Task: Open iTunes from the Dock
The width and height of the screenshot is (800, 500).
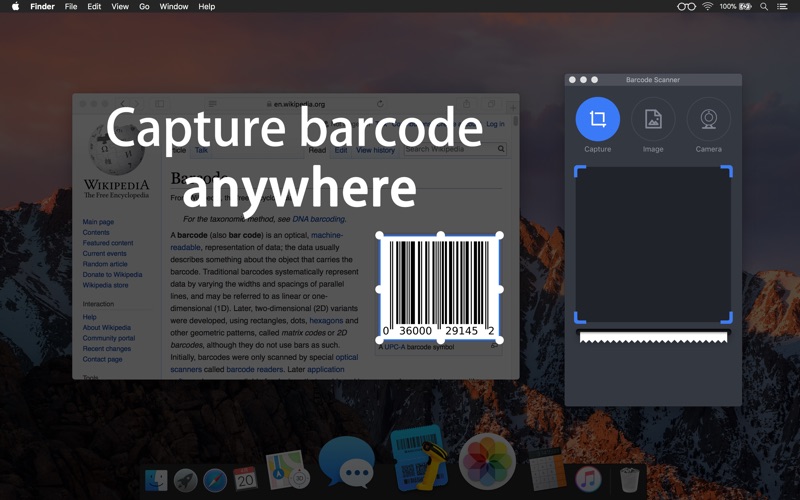Action: (x=588, y=479)
